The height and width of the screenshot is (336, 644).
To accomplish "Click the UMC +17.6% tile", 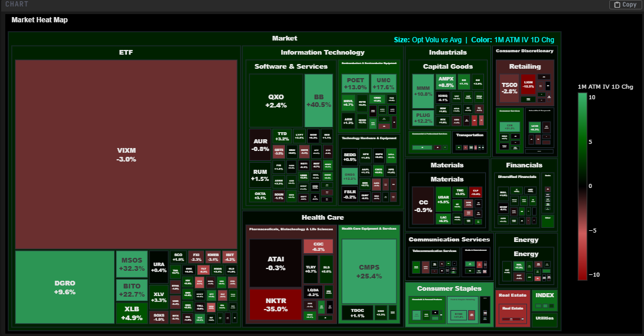I will (x=383, y=83).
